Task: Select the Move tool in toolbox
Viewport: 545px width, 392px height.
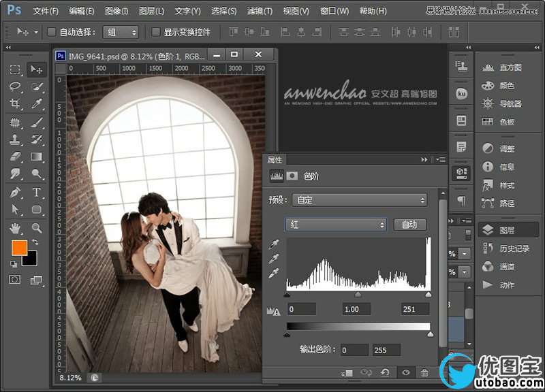Action: 37,69
